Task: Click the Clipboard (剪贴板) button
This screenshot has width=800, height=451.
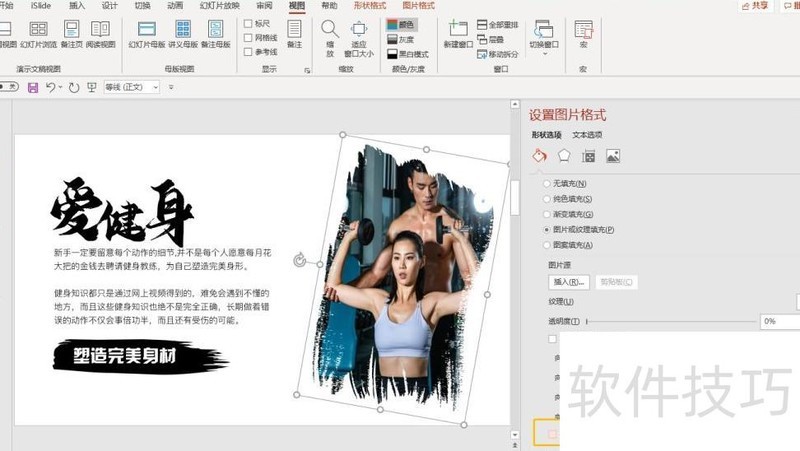Action: point(616,282)
